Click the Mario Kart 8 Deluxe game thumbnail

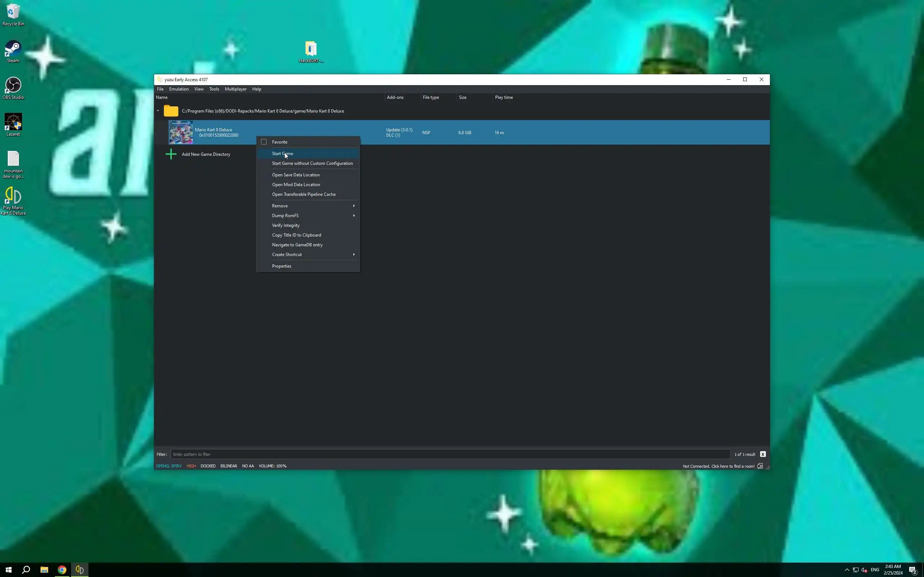180,132
